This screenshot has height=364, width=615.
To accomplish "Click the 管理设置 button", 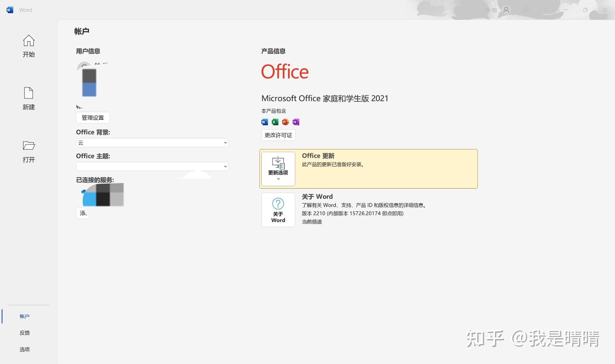I will (93, 118).
